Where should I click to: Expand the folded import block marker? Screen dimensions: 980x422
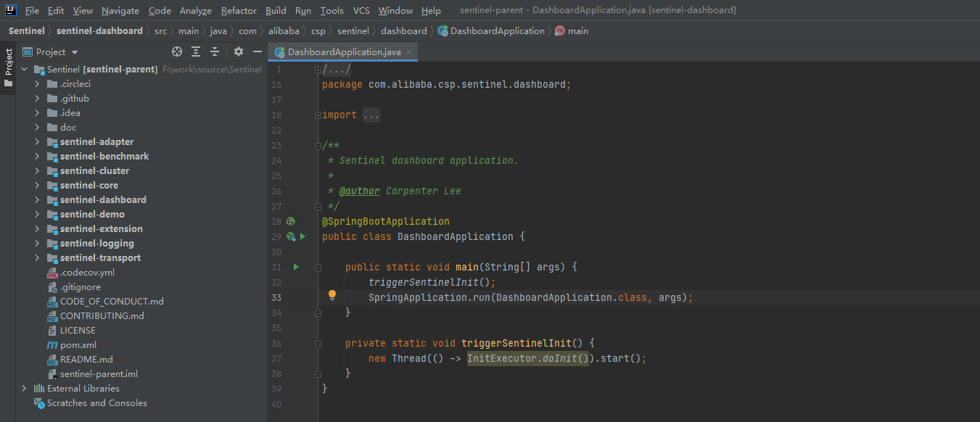pos(318,115)
